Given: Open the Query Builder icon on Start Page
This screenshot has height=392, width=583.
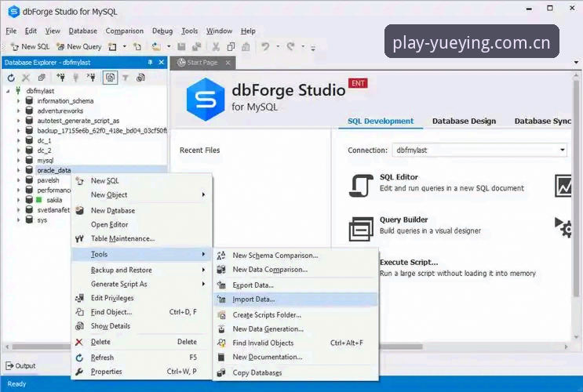Looking at the screenshot, I should click(361, 228).
